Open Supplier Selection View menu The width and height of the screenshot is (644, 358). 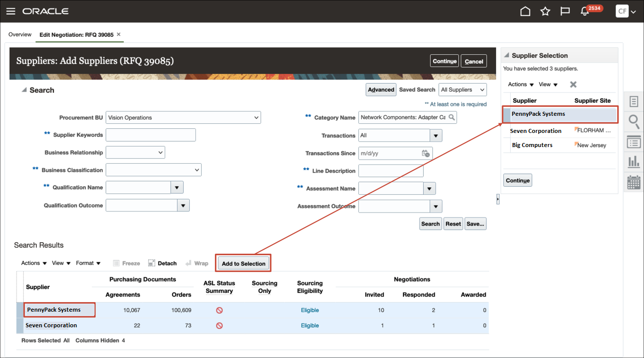[548, 85]
